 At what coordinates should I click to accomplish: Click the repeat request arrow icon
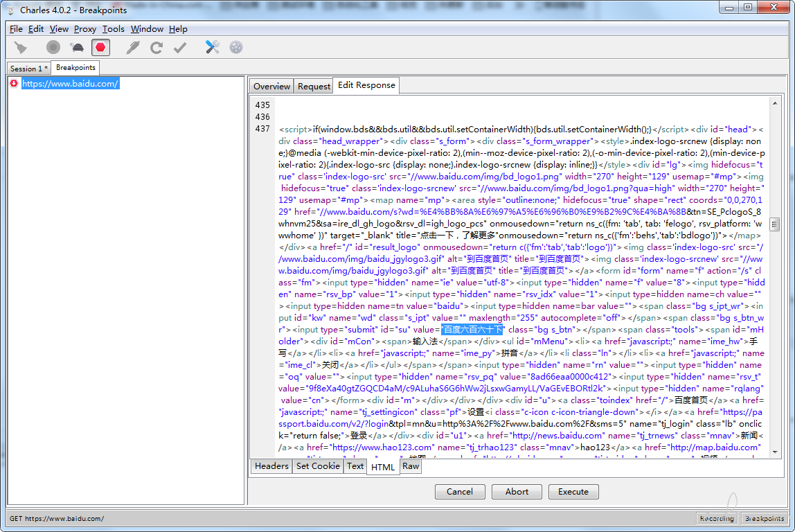[x=157, y=48]
